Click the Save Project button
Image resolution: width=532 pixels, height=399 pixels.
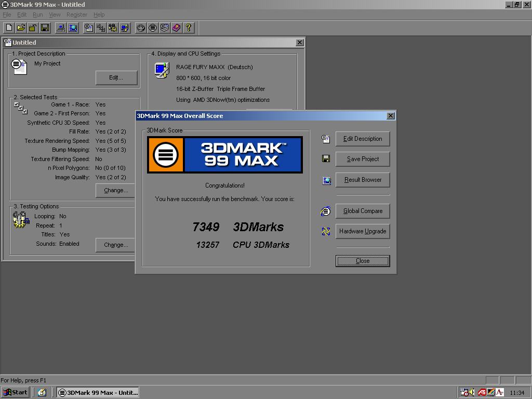(x=363, y=159)
